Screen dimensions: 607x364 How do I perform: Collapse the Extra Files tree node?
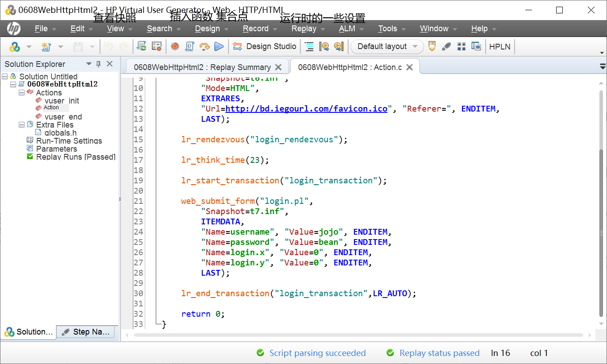point(21,125)
